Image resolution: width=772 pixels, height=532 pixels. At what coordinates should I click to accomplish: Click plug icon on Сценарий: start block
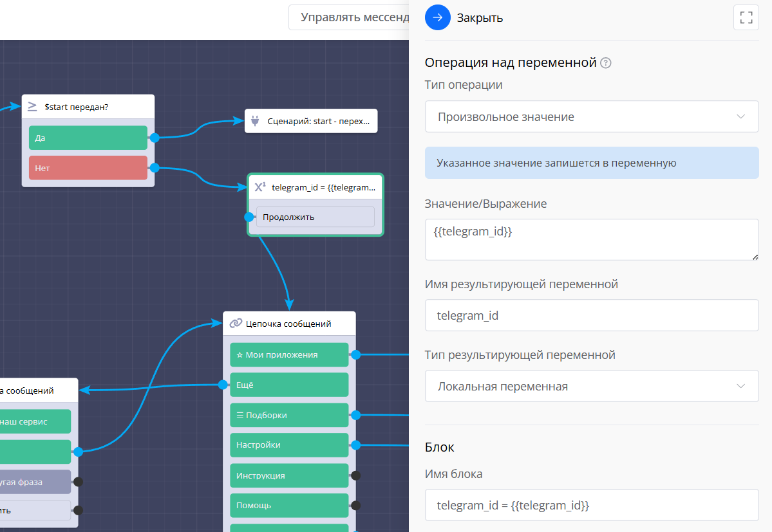255,121
